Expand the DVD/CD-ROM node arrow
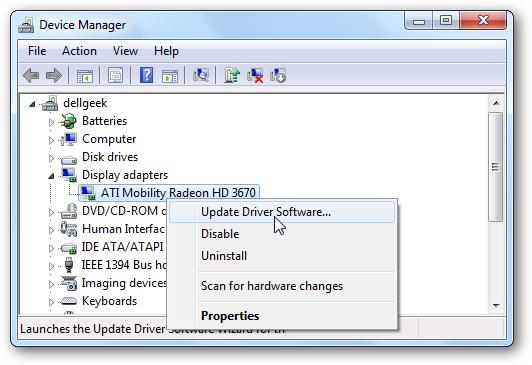The width and height of the screenshot is (532, 365). pyautogui.click(x=51, y=212)
